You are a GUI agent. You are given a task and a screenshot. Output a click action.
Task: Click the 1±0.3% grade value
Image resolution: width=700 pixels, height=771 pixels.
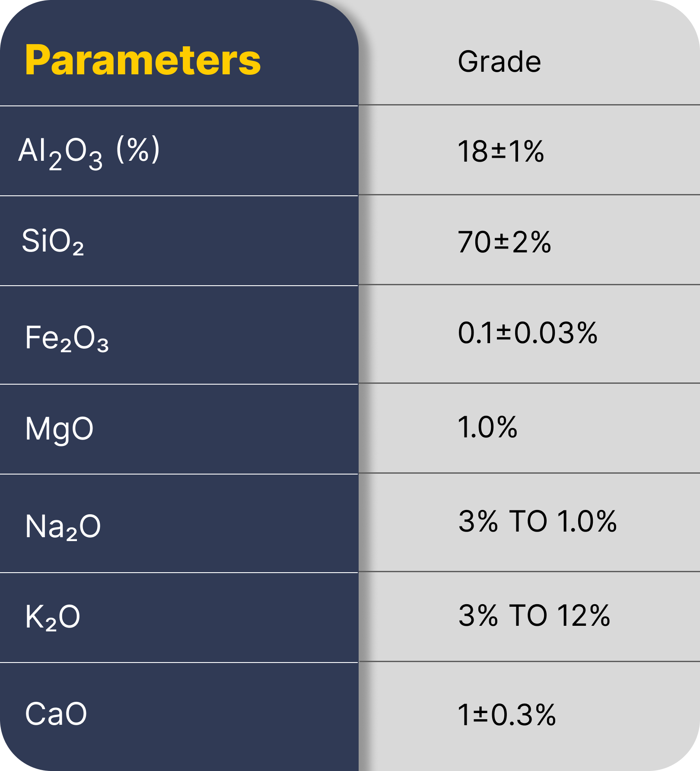506,715
